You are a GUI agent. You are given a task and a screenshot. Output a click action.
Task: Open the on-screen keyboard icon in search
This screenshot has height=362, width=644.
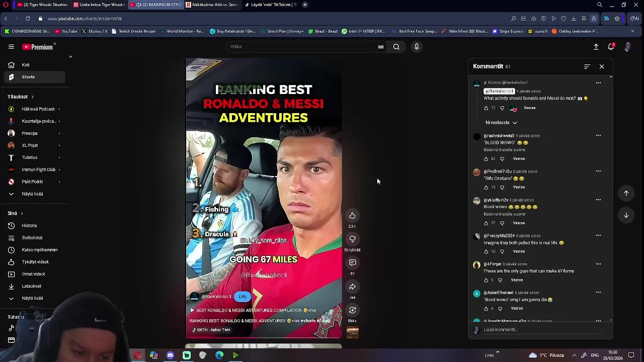coord(381,47)
